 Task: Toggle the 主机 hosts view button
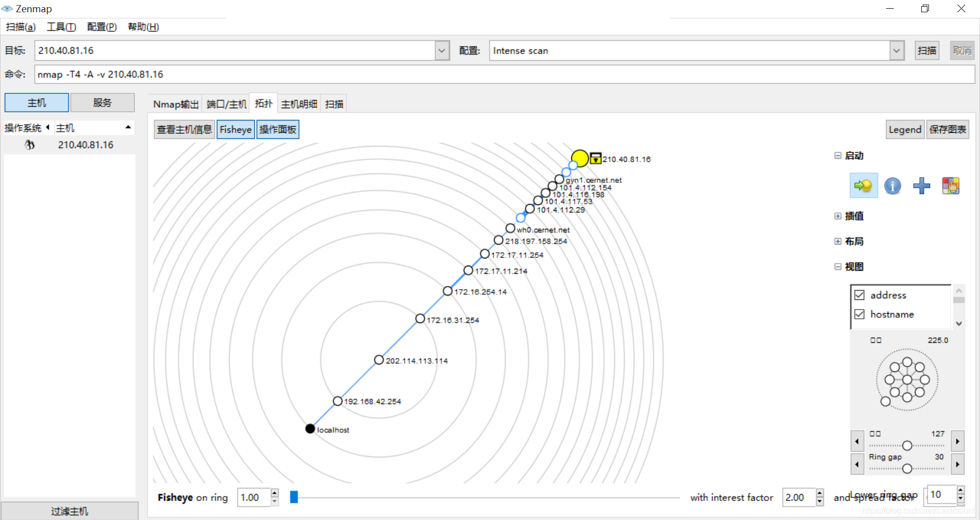(37, 103)
